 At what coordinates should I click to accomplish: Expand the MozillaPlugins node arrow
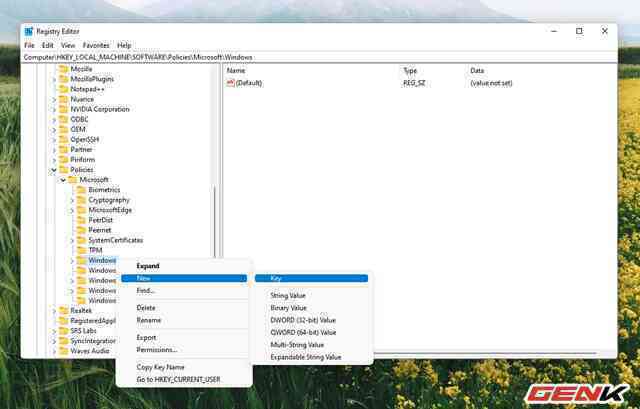coord(54,79)
